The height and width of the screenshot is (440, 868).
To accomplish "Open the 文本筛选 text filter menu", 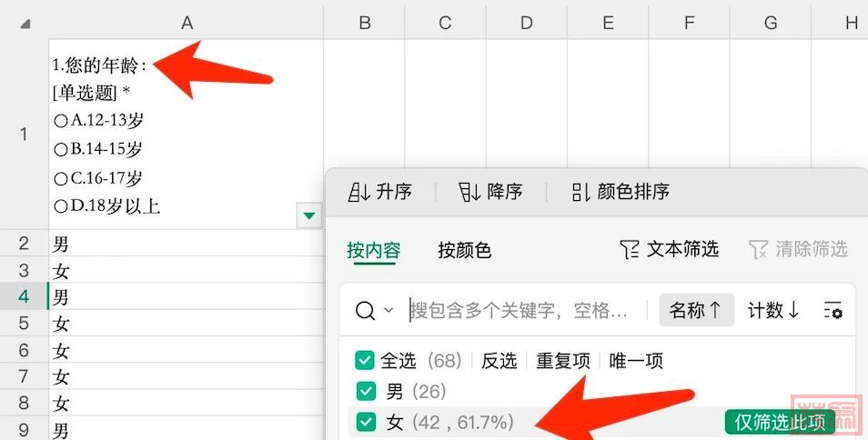I will (670, 249).
